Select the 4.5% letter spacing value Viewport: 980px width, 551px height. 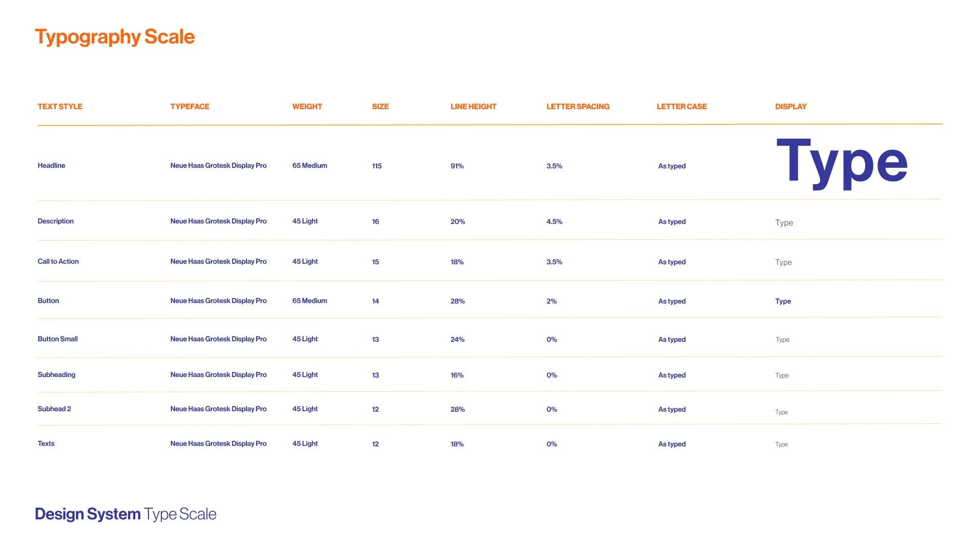tap(554, 222)
